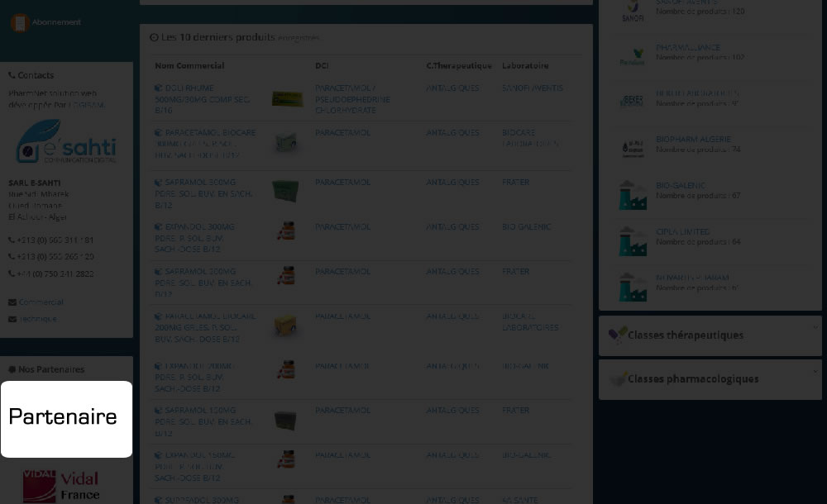Click the factory icon beside Cipla Limited

click(633, 241)
